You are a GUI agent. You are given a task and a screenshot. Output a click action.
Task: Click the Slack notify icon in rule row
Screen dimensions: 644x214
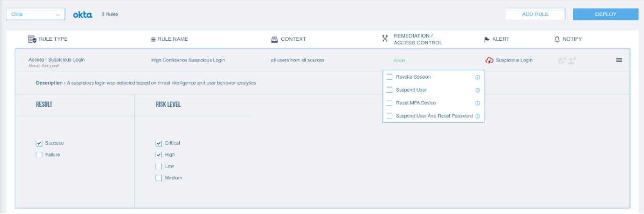click(562, 60)
